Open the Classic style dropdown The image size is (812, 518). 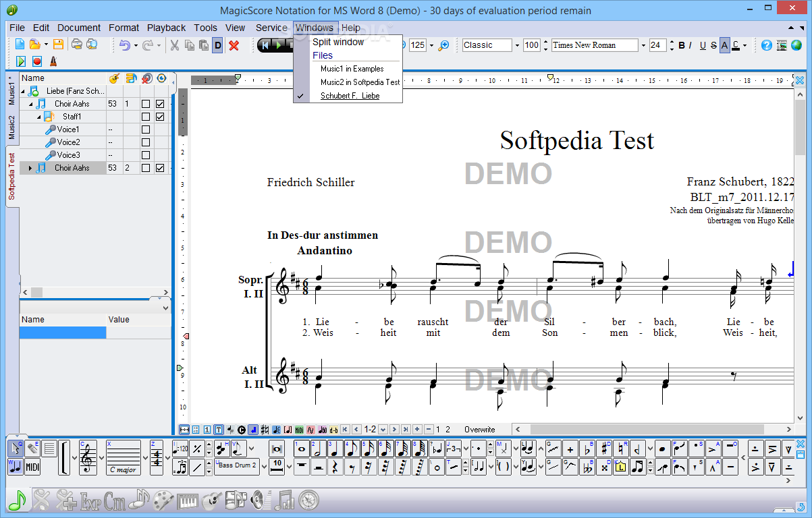[x=518, y=45]
